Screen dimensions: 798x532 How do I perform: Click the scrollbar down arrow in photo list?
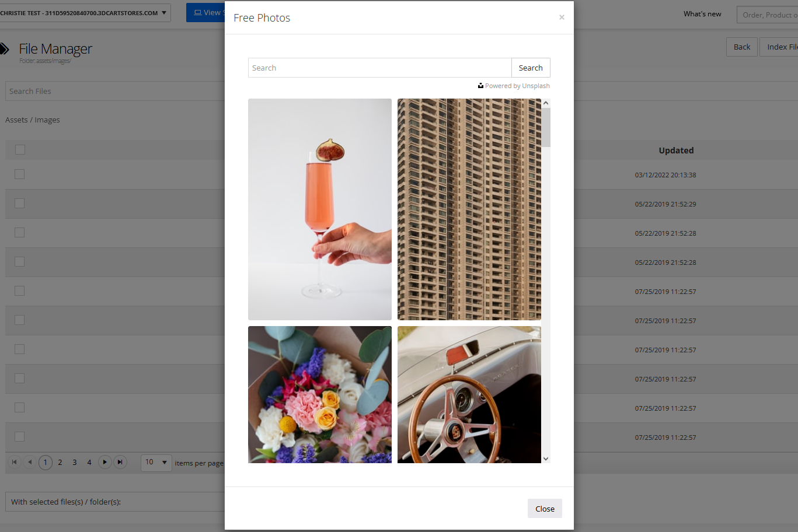545,459
